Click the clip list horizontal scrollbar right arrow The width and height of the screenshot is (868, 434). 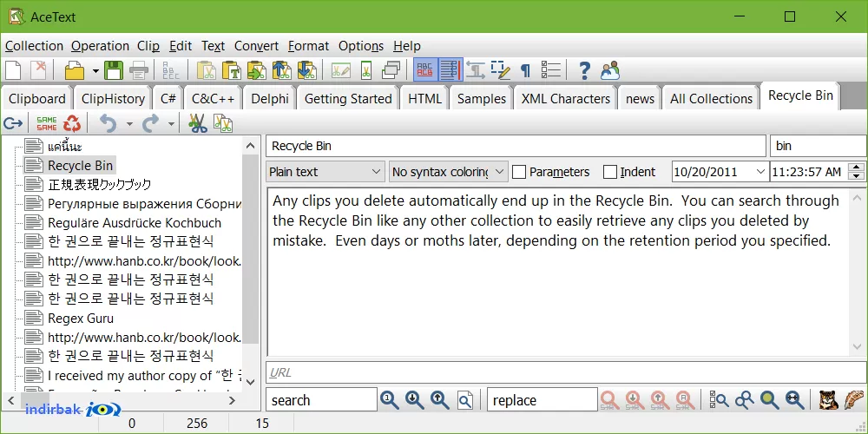click(x=233, y=400)
